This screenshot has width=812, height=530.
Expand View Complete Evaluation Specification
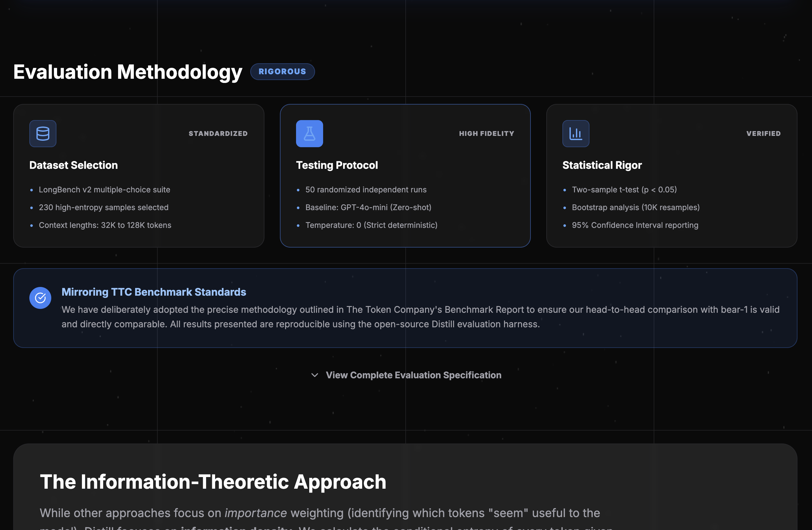pyautogui.click(x=413, y=375)
